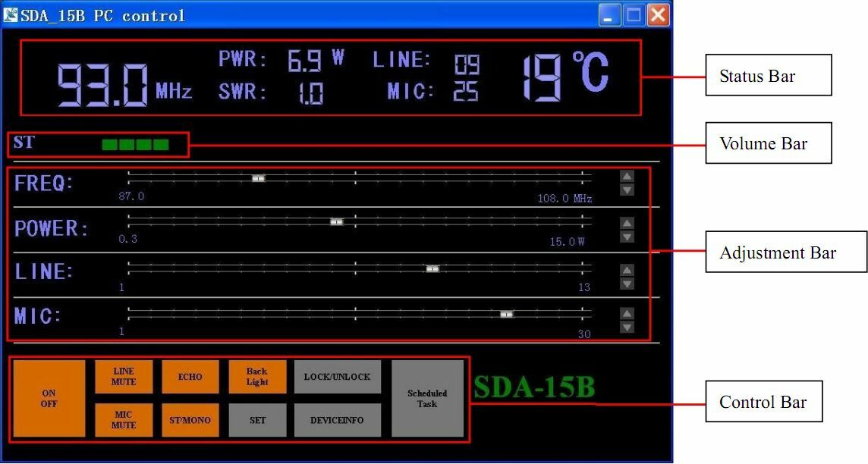This screenshot has height=464, width=868.
Task: Toggle the Back Light button
Action: click(257, 377)
